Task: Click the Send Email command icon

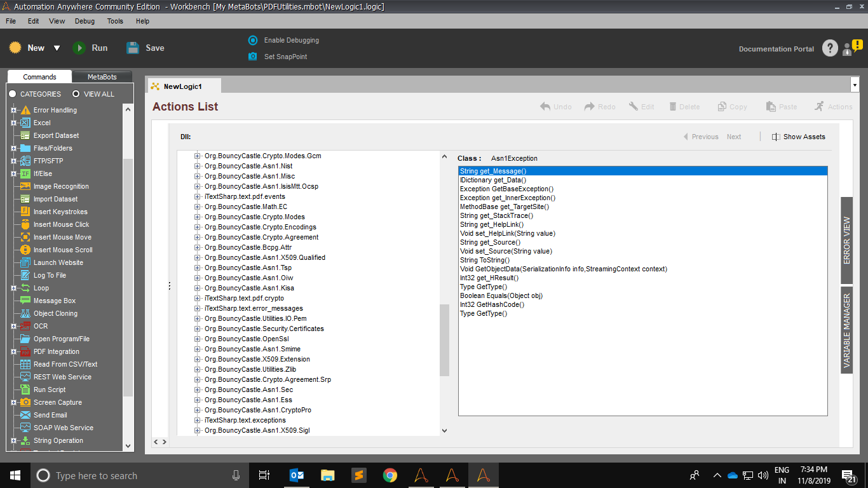Action: pos(25,415)
